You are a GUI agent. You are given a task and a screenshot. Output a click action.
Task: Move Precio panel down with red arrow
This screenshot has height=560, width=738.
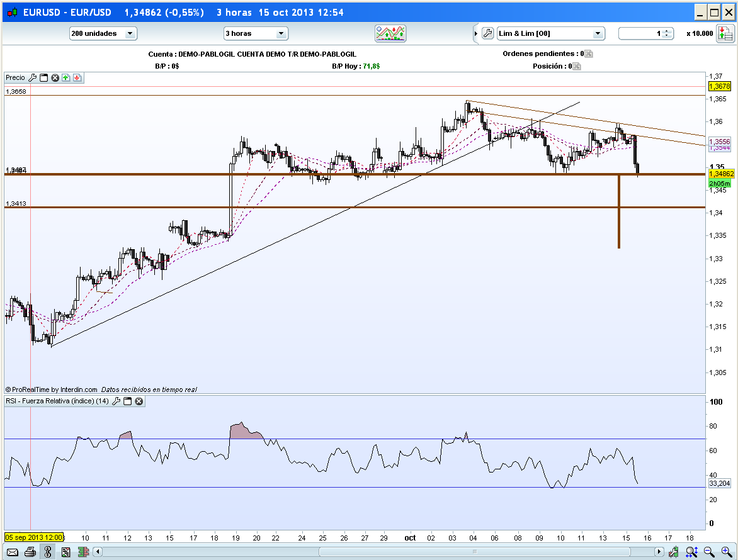[77, 77]
